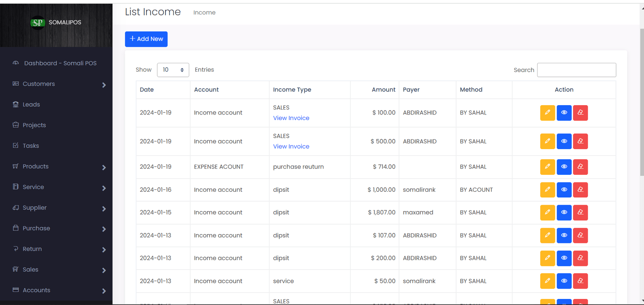View the $500.00 income row
Image resolution: width=644 pixels, height=305 pixels.
pos(564,141)
